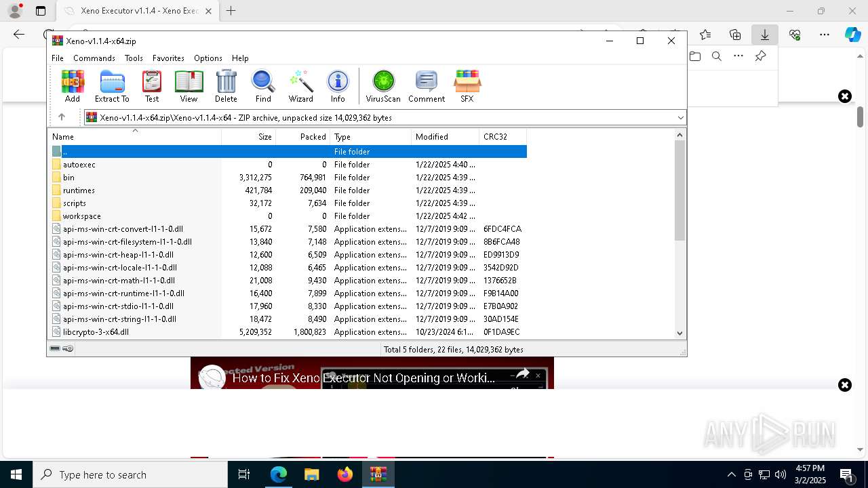The image size is (868, 488).
Task: Open the Help menu
Action: click(240, 58)
